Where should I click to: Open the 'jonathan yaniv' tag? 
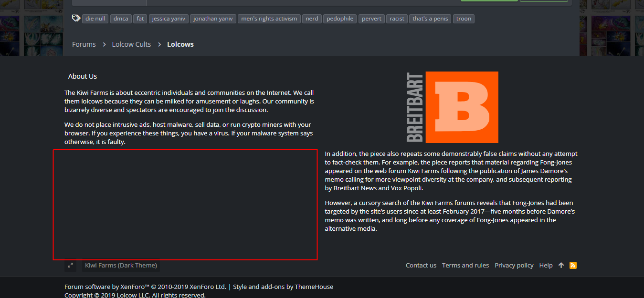(x=213, y=19)
